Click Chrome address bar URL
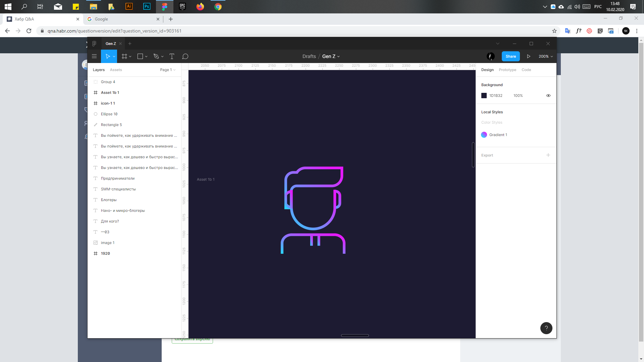Image resolution: width=644 pixels, height=362 pixels. (x=114, y=31)
